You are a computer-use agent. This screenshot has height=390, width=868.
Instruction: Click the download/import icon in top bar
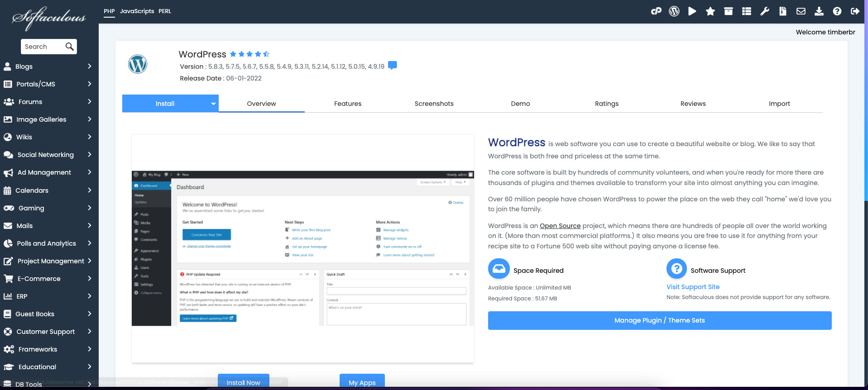819,11
